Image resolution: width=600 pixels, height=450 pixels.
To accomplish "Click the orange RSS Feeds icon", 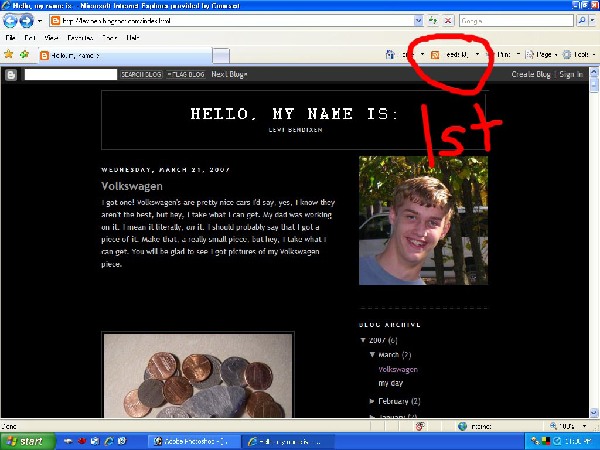I will click(435, 55).
